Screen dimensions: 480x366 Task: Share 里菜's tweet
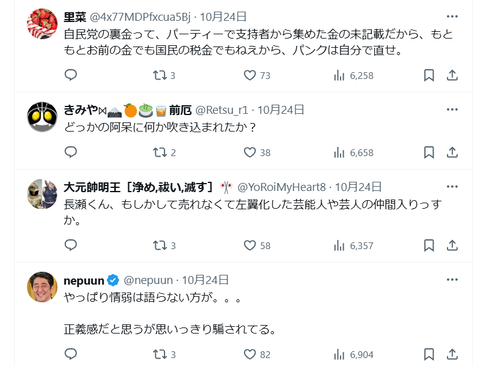452,75
